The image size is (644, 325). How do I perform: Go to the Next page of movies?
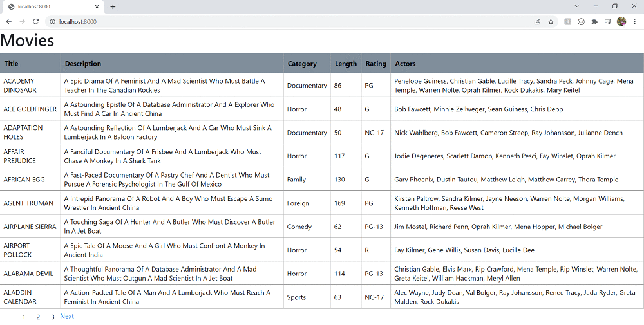point(67,316)
